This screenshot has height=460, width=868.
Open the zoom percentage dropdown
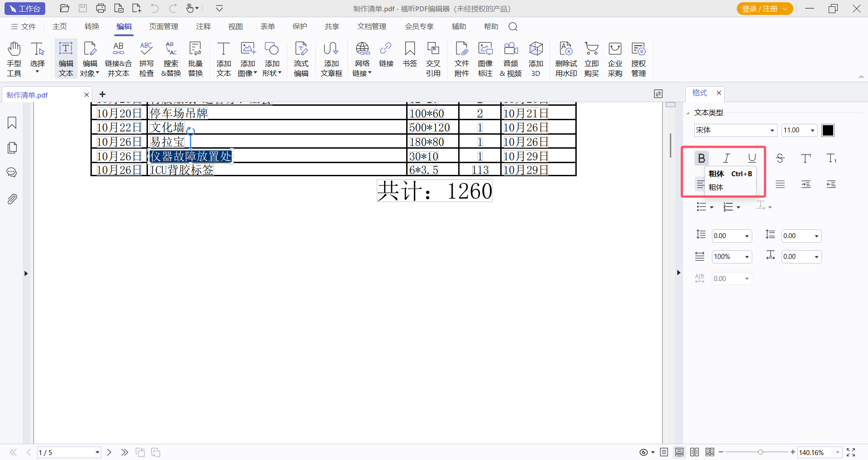[x=837, y=452]
